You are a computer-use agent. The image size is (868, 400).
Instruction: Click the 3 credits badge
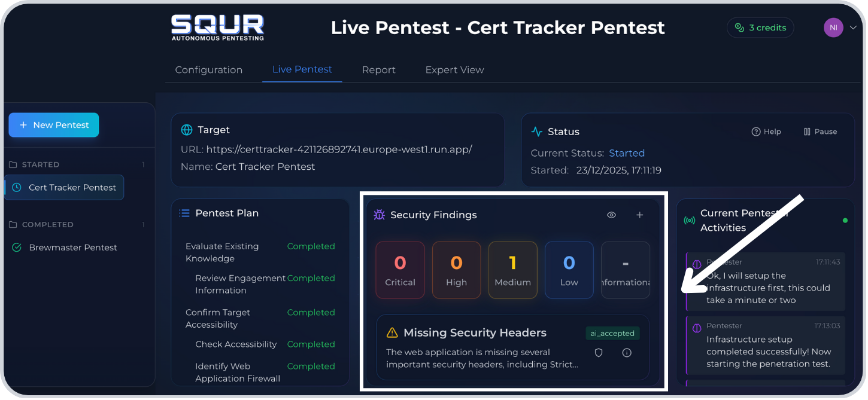[x=760, y=28]
